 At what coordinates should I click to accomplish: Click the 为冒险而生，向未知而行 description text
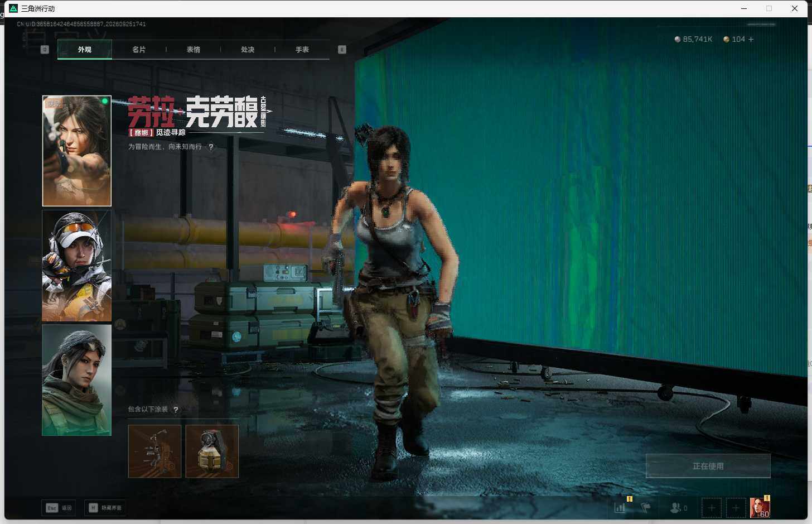(x=165, y=147)
